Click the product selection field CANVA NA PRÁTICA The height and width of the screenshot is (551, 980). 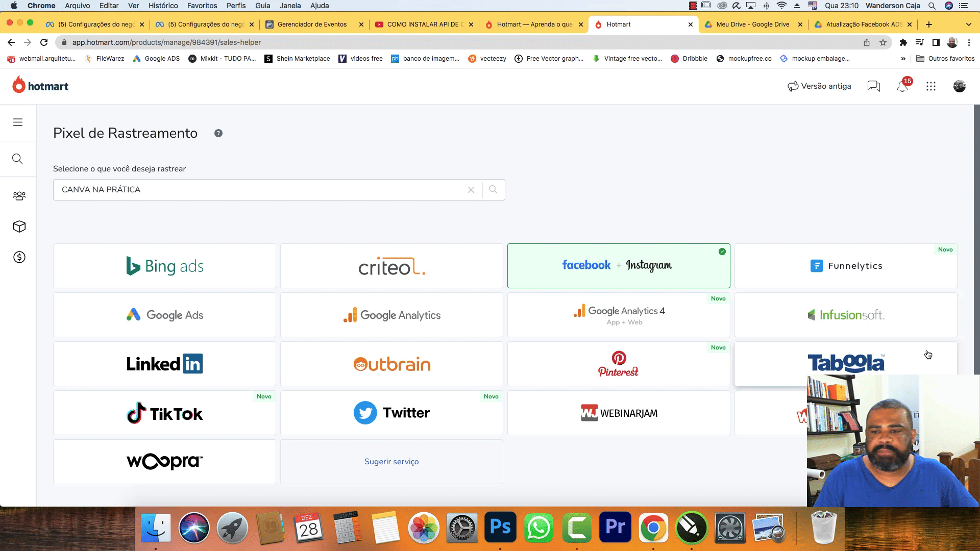(255, 190)
